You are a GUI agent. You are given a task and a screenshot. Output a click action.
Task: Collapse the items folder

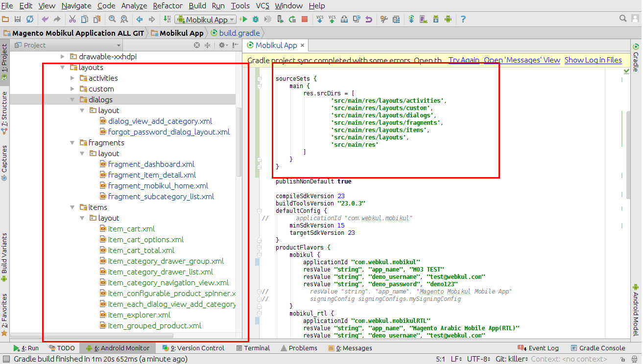[x=72, y=207]
